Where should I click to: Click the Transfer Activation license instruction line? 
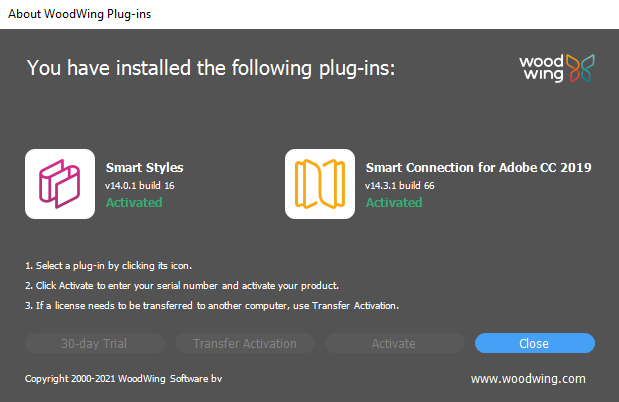point(212,305)
